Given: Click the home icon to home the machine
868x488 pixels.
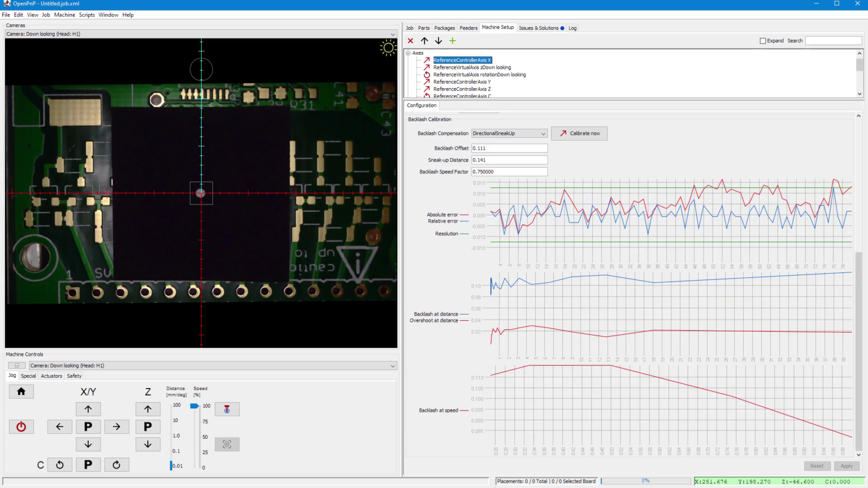Looking at the screenshot, I should (21, 391).
